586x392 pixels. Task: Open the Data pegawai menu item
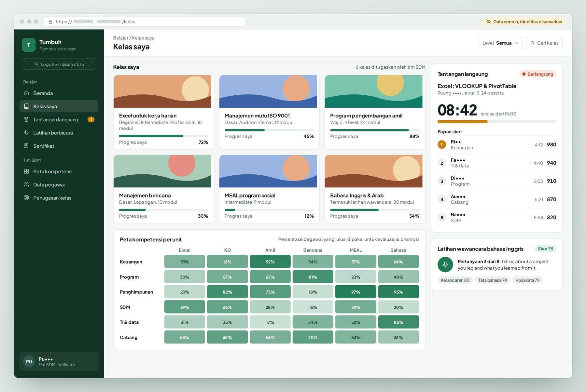[59, 184]
